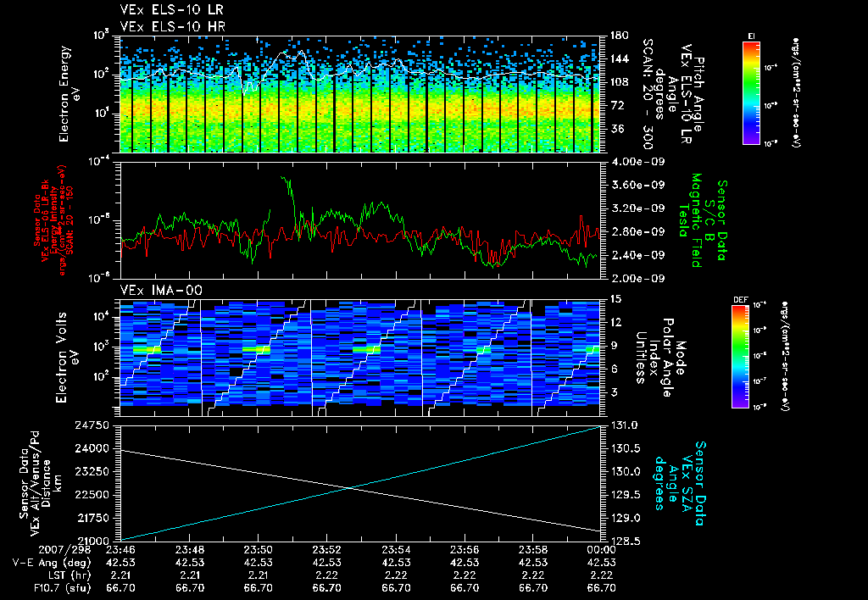Click the Mode Polar Angle Index label
Screen dimensions: 868x600
(x=659, y=358)
